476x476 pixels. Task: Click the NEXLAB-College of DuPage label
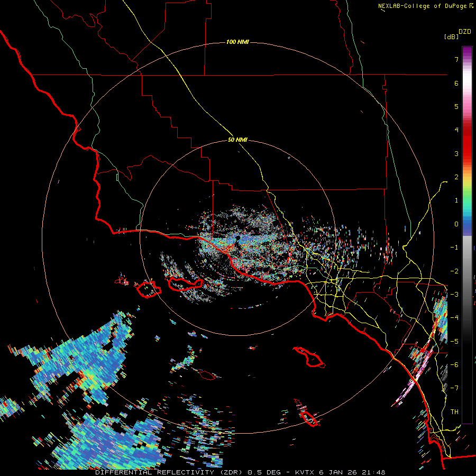(423, 6)
